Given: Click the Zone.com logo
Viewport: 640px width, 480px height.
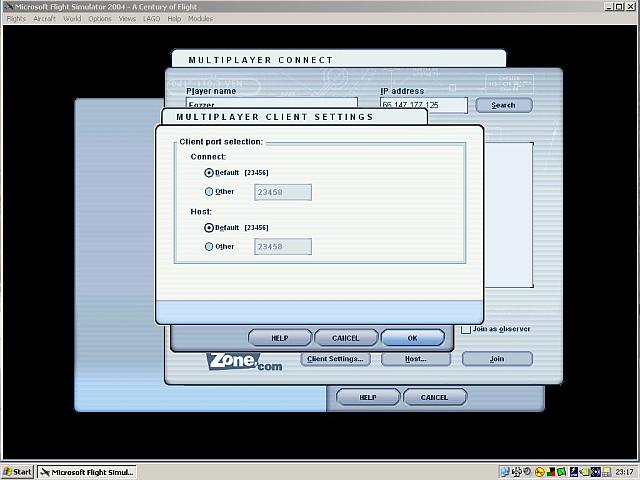Looking at the screenshot, I should [x=243, y=362].
